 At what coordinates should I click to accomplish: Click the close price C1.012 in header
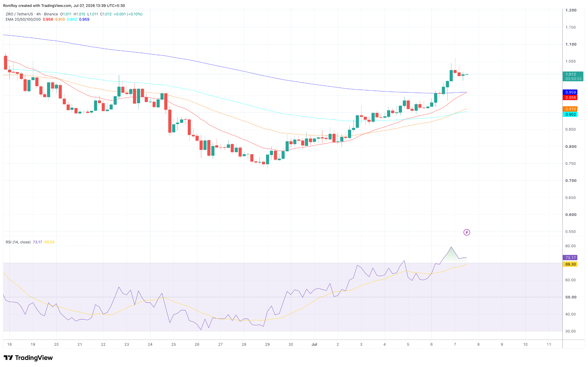coord(106,14)
